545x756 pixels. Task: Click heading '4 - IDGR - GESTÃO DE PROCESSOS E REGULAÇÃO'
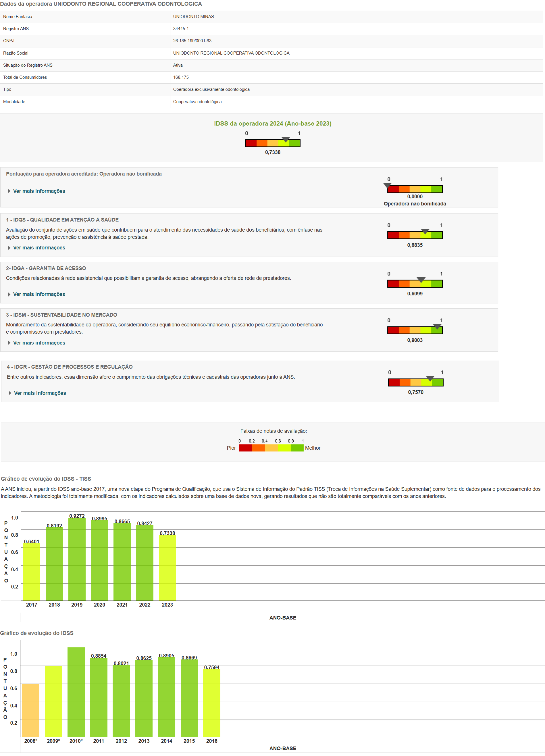[x=70, y=367]
